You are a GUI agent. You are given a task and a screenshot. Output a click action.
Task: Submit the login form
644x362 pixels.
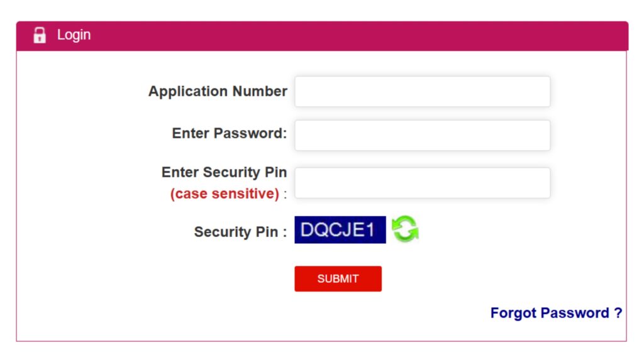pos(338,278)
